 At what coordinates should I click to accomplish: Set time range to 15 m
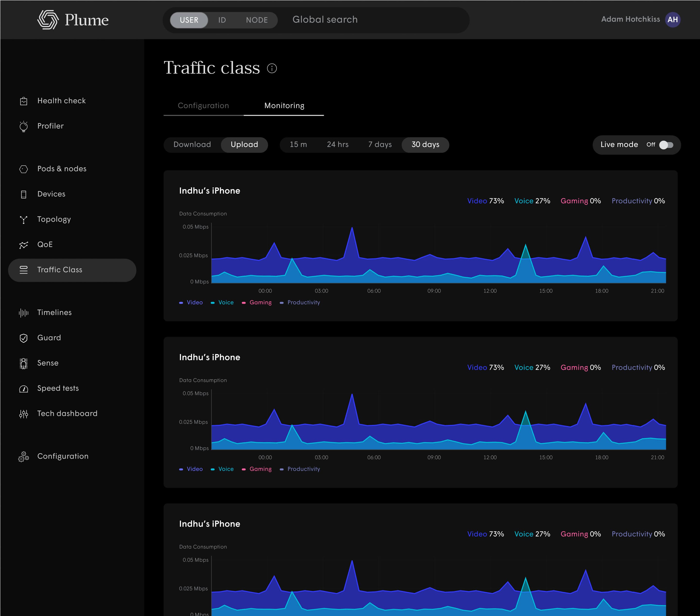point(298,145)
